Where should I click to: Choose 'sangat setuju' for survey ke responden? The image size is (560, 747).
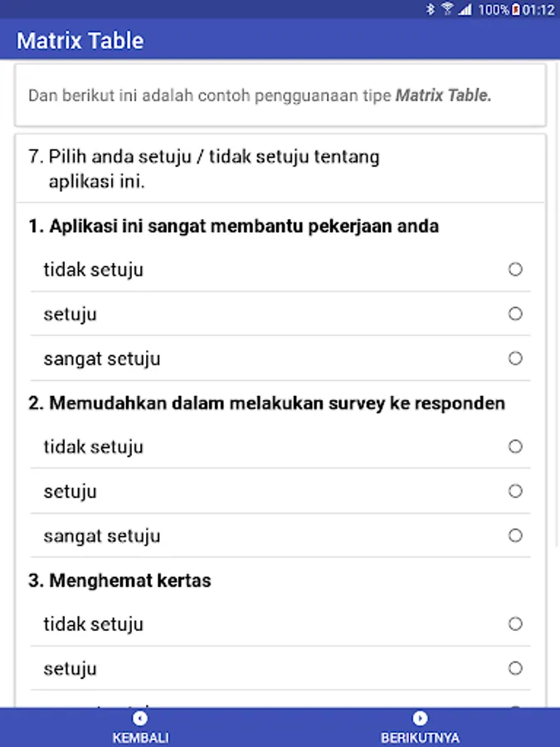coord(515,535)
